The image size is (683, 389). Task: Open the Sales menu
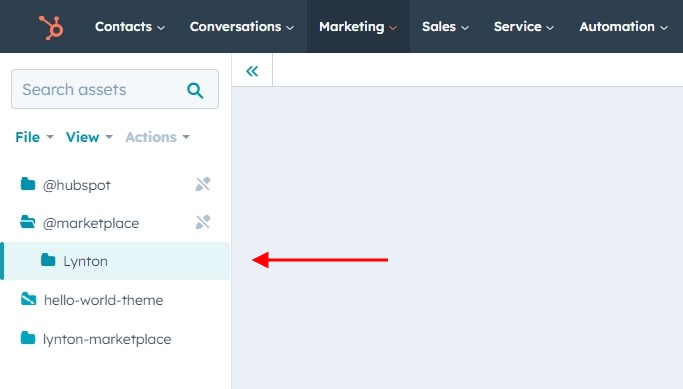pyautogui.click(x=445, y=27)
